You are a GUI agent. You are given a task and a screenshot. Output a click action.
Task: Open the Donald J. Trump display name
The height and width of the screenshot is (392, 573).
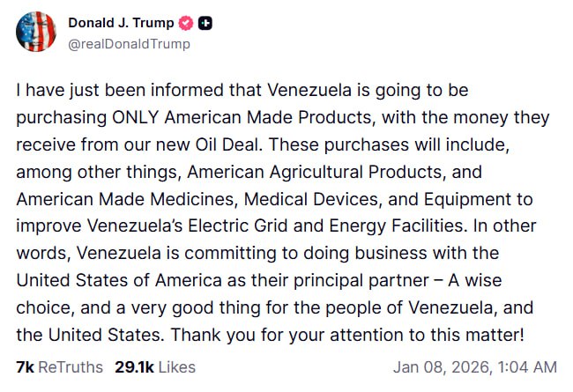coord(121,24)
